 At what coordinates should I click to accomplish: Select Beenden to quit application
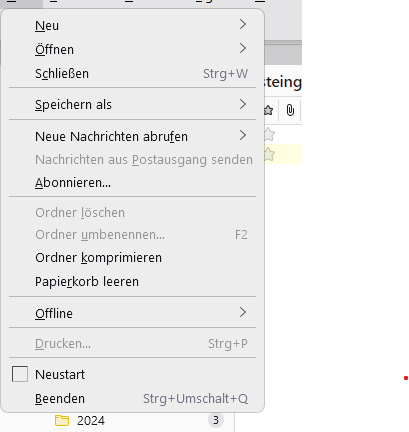pos(132,399)
